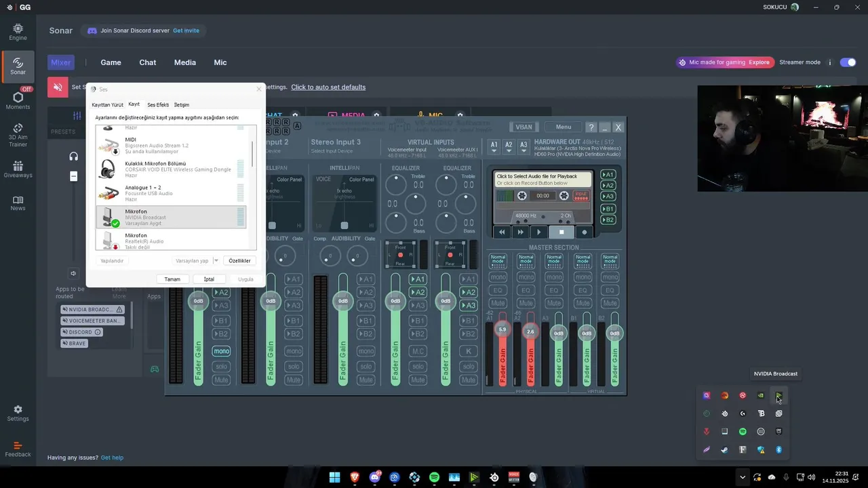Open Varsayılan yap dropdown arrow
The height and width of the screenshot is (488, 868).
pyautogui.click(x=216, y=260)
